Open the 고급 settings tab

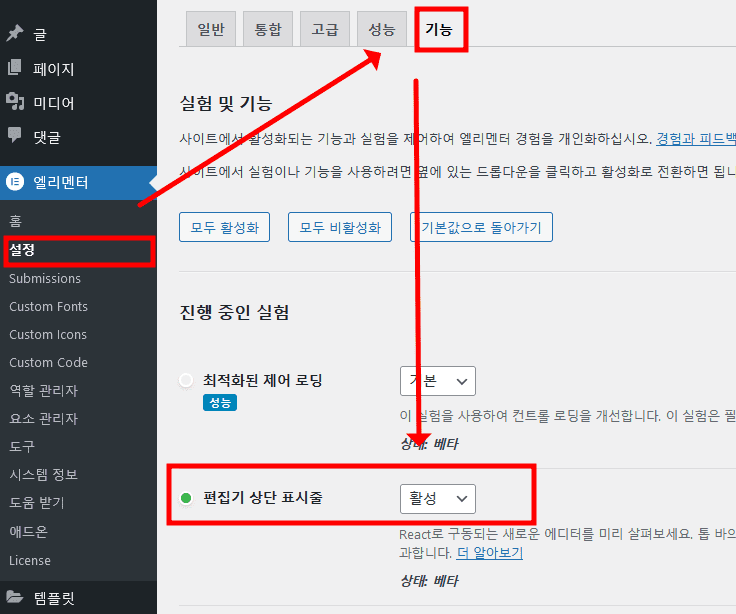(x=325, y=29)
